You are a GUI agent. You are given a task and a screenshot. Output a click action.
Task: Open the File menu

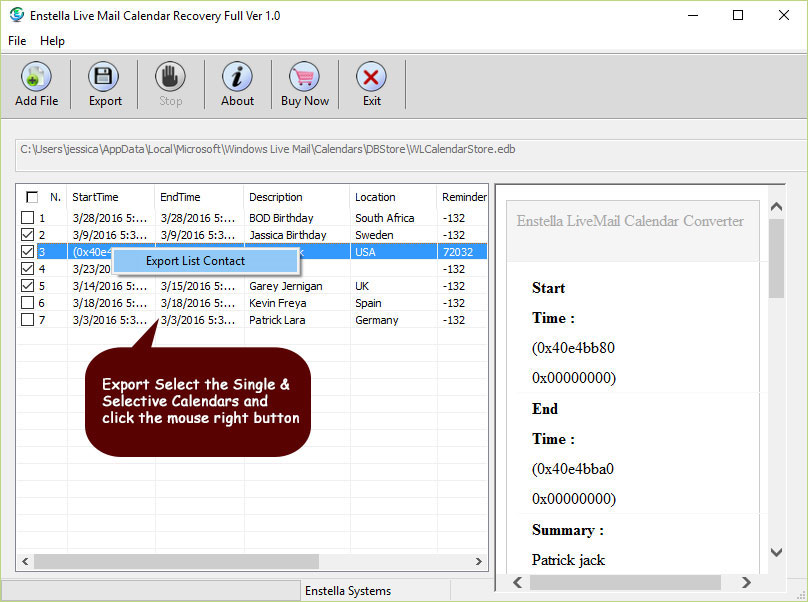coord(17,41)
